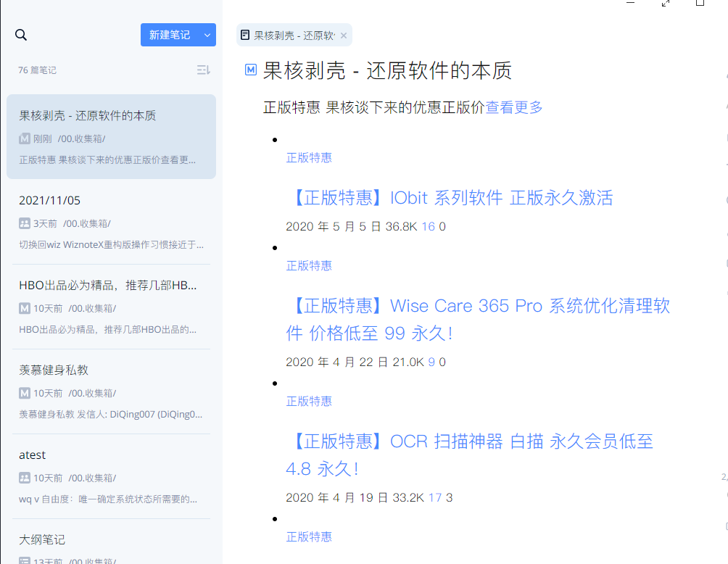Close the 果核剥壳 note tab
This screenshot has height=564, width=728.
(344, 36)
